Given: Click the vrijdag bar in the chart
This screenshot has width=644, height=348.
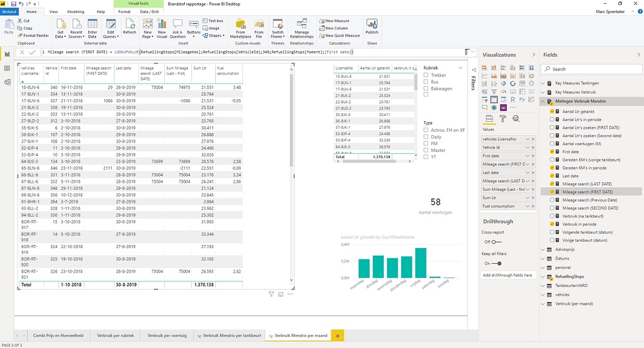Looking at the screenshot, I should pyautogui.click(x=421, y=263).
